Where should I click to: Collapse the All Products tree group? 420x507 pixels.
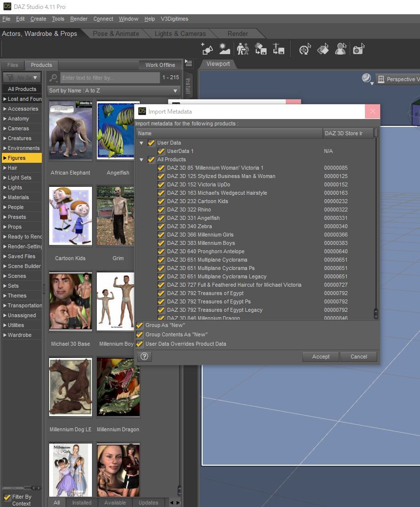pos(141,159)
